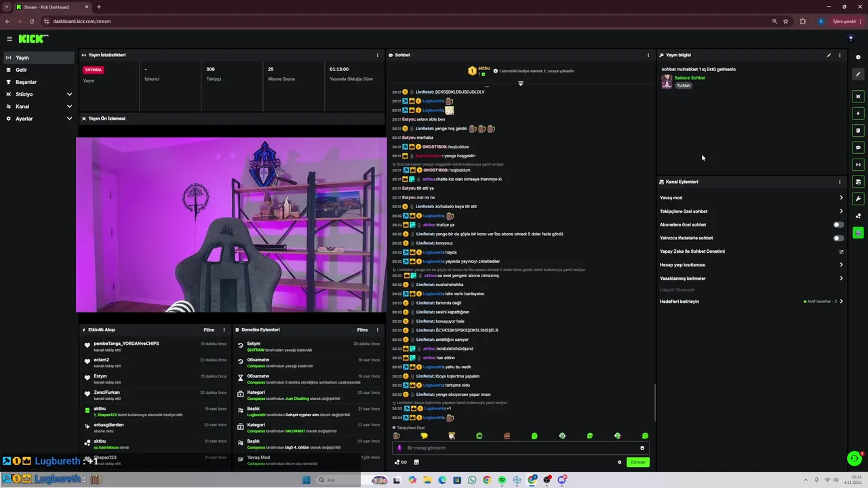Select Yayın in the left sidebar
The height and width of the screenshot is (488, 868).
[x=39, y=58]
